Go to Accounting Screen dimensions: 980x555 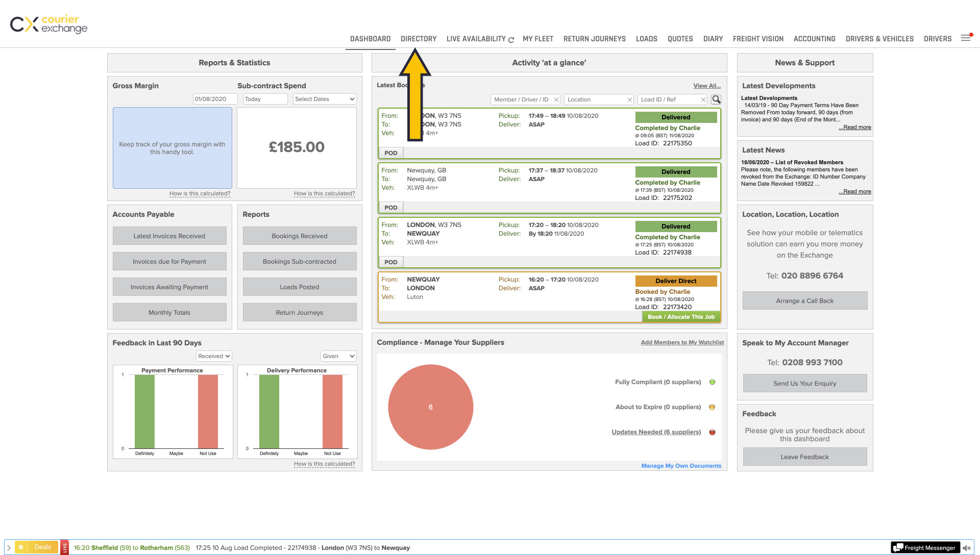(x=815, y=39)
